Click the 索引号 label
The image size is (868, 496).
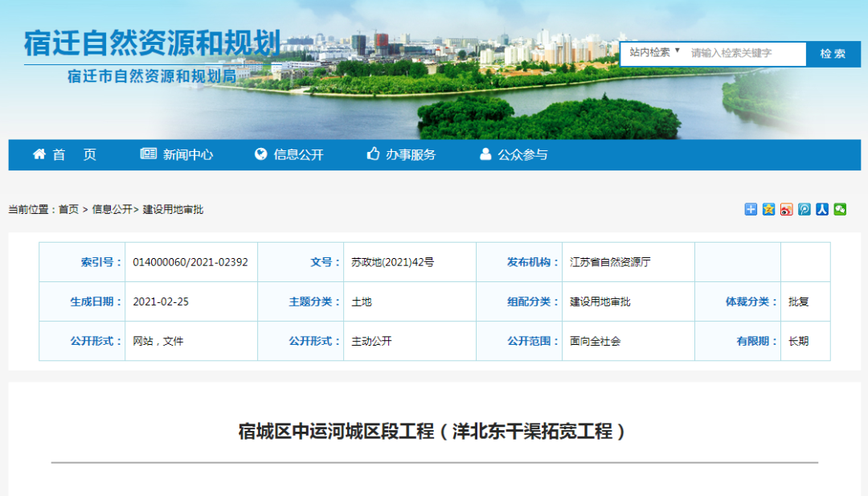pos(100,262)
